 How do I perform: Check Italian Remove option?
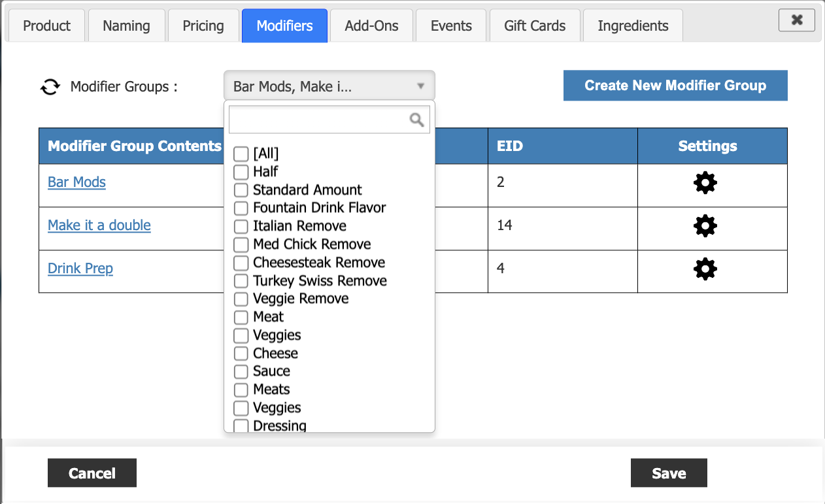point(241,226)
